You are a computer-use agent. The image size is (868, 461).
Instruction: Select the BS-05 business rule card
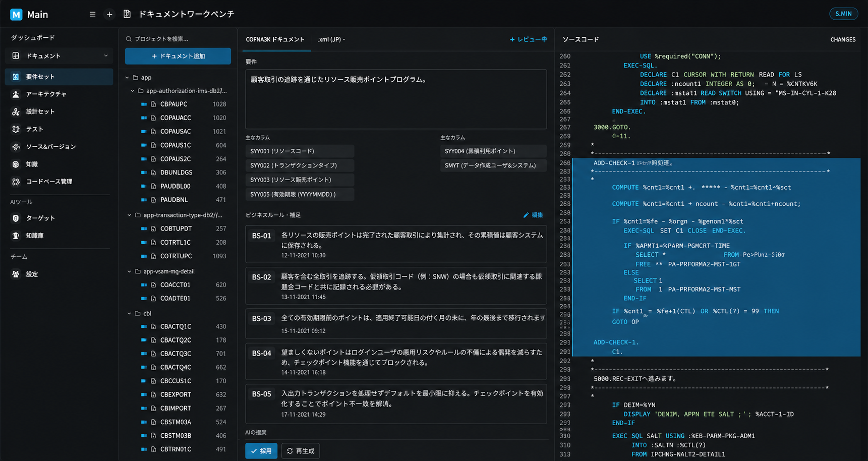396,404
